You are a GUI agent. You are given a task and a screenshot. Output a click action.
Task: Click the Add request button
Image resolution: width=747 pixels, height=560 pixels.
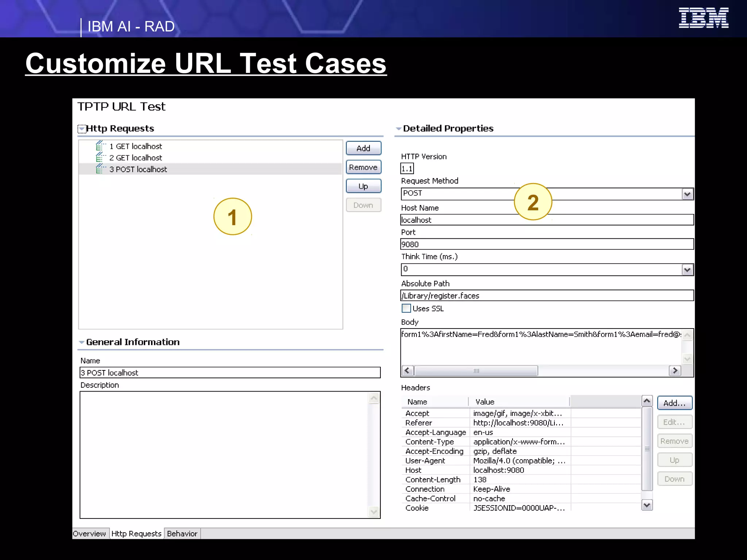click(363, 148)
